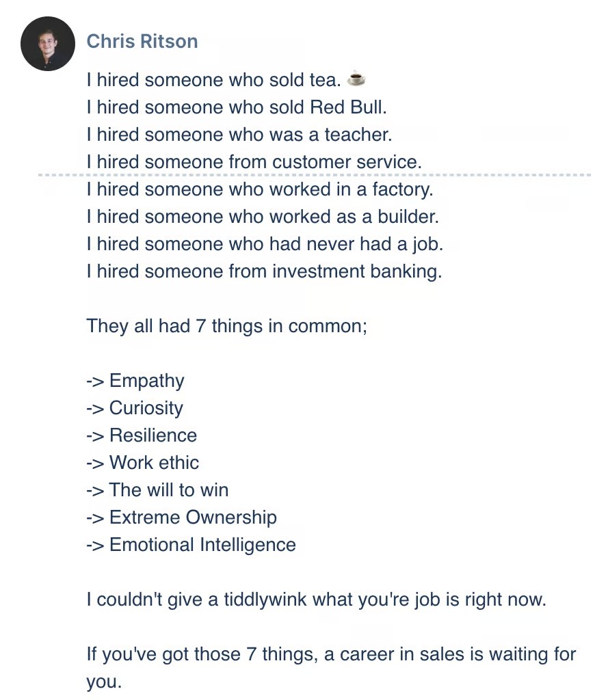The width and height of the screenshot is (595, 700).
Task: Click 'They all had 7 things in common' text
Action: click(x=226, y=326)
